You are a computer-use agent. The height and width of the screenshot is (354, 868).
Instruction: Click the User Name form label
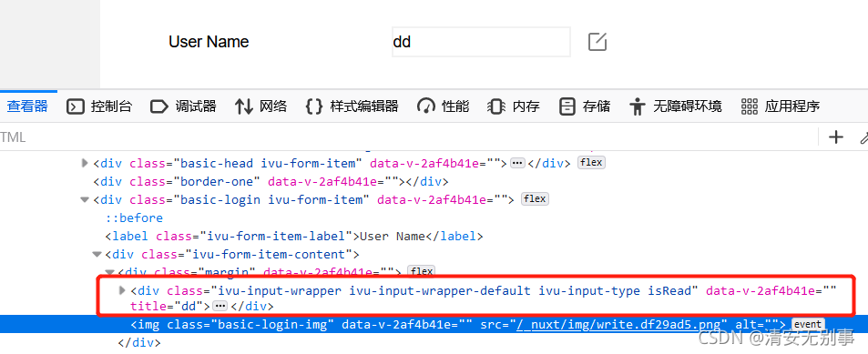pos(209,42)
